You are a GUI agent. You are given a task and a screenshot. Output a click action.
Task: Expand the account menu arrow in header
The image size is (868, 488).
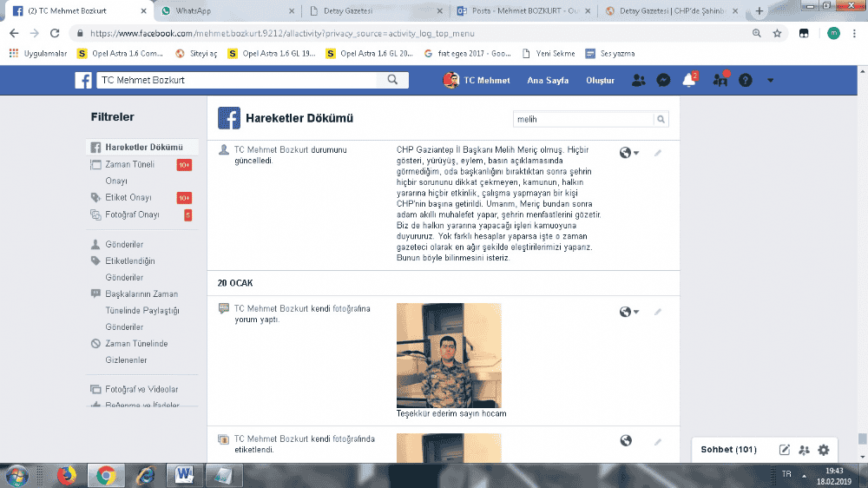coord(770,80)
